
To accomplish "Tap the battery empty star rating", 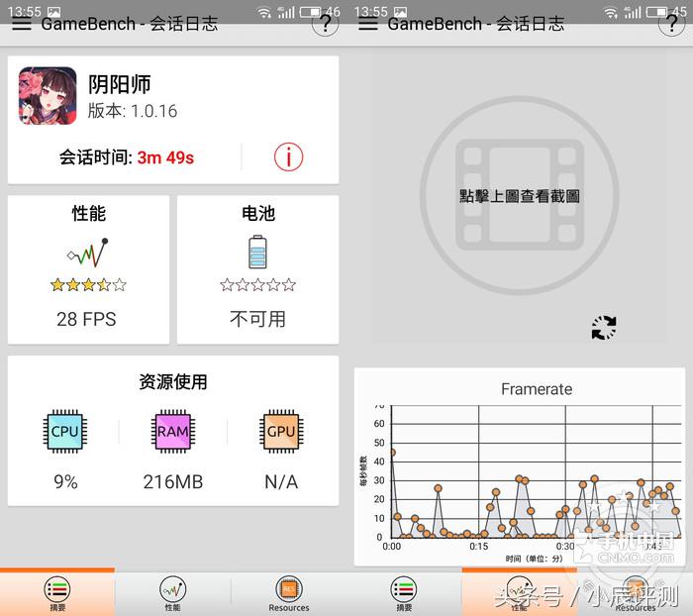I will tap(257, 285).
